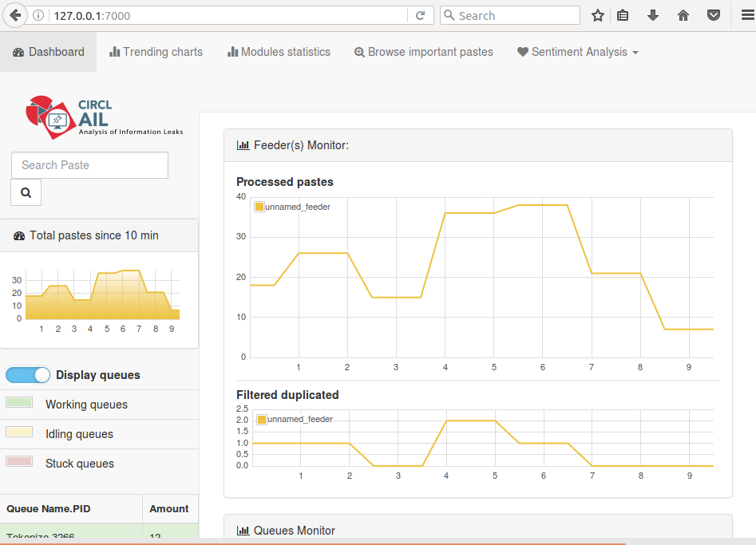Click the browser back arrow button
This screenshot has width=756, height=545.
[x=15, y=15]
